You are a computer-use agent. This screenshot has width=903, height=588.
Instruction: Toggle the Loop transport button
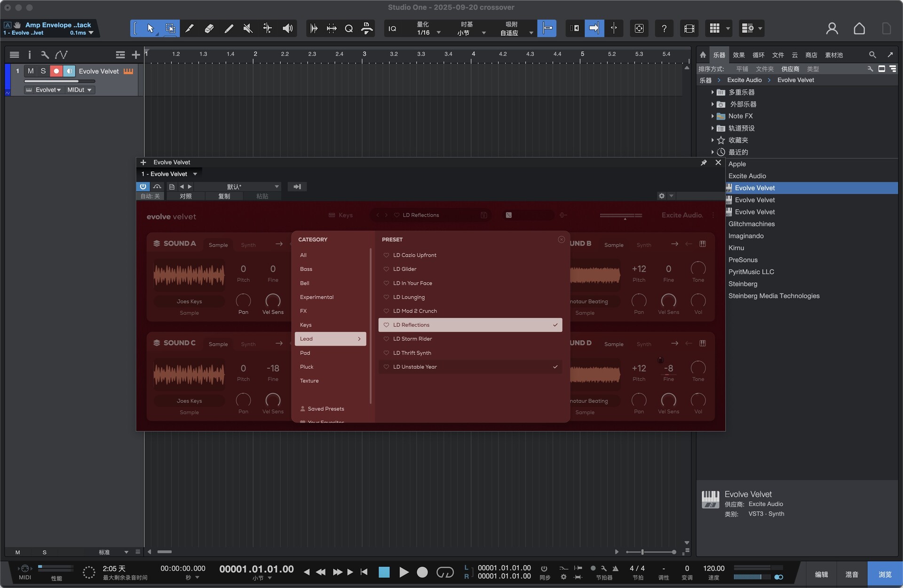[445, 572]
